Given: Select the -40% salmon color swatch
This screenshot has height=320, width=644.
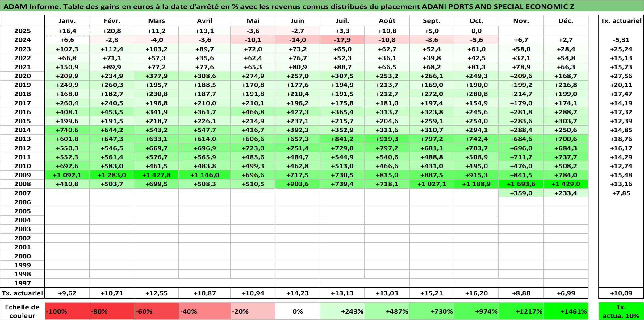Looking at the screenshot, I should click(x=205, y=311).
